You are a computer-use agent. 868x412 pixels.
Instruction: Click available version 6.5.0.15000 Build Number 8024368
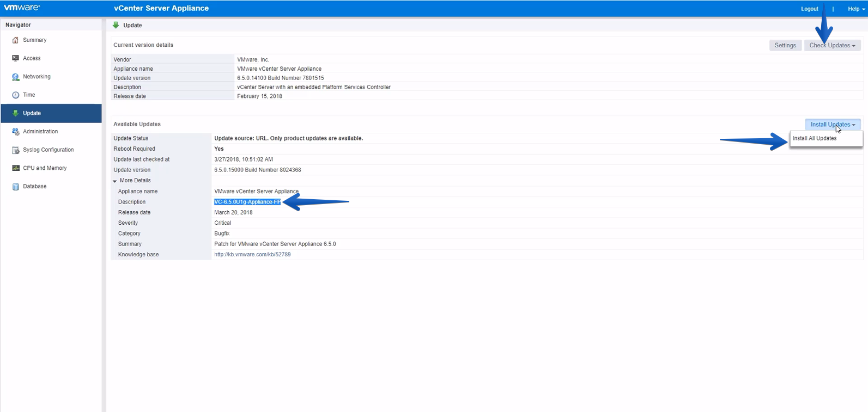(x=258, y=170)
